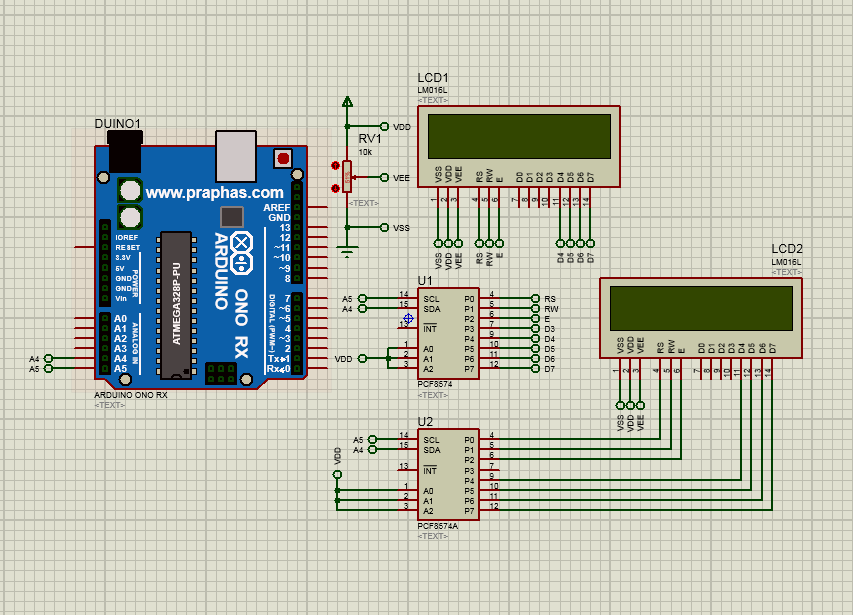Select the ATMEGA328P-PU chip on the Arduino
The height and width of the screenshot is (615, 853).
pyautogui.click(x=176, y=305)
